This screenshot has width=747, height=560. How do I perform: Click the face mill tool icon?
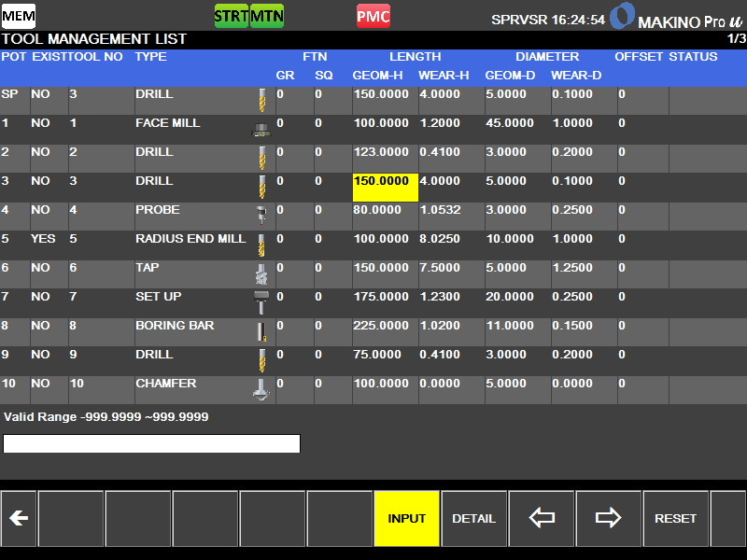261,132
